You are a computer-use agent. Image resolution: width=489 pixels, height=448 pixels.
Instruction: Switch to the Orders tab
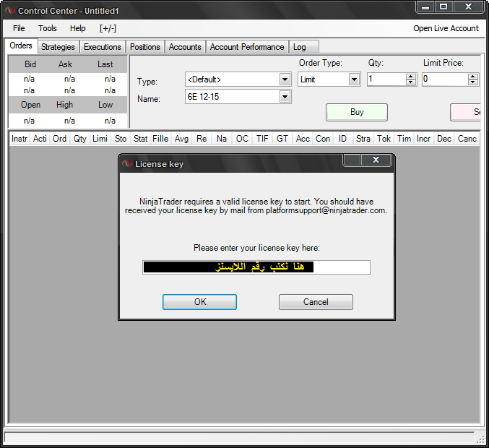pos(21,46)
